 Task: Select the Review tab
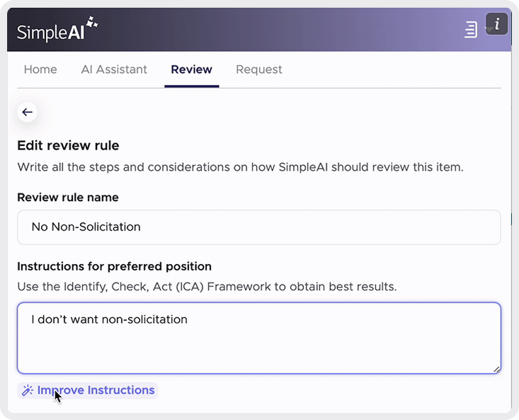(x=192, y=69)
